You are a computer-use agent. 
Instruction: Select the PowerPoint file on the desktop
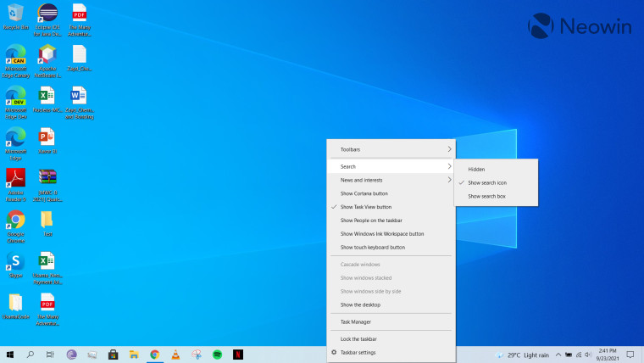(x=47, y=141)
